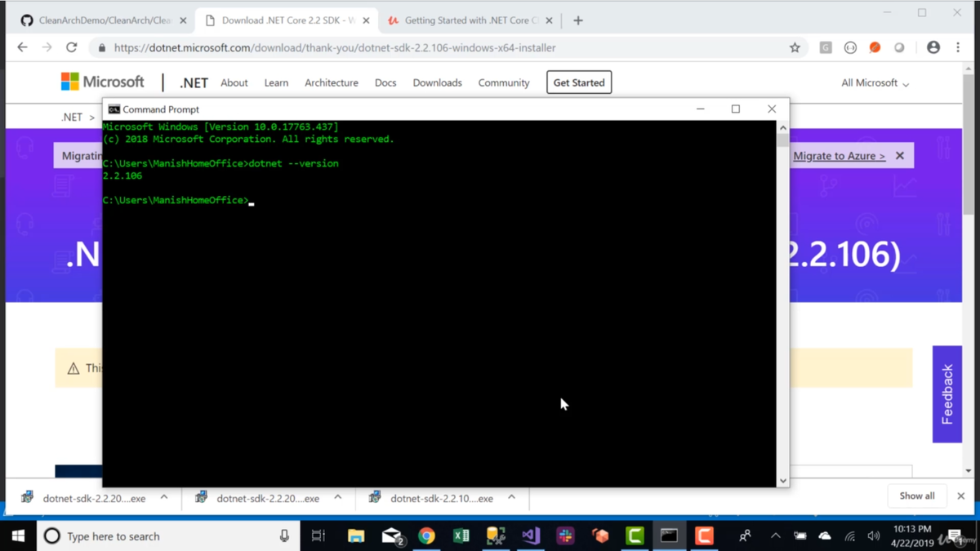Switch to Chrome on the taskbar

pos(426,536)
